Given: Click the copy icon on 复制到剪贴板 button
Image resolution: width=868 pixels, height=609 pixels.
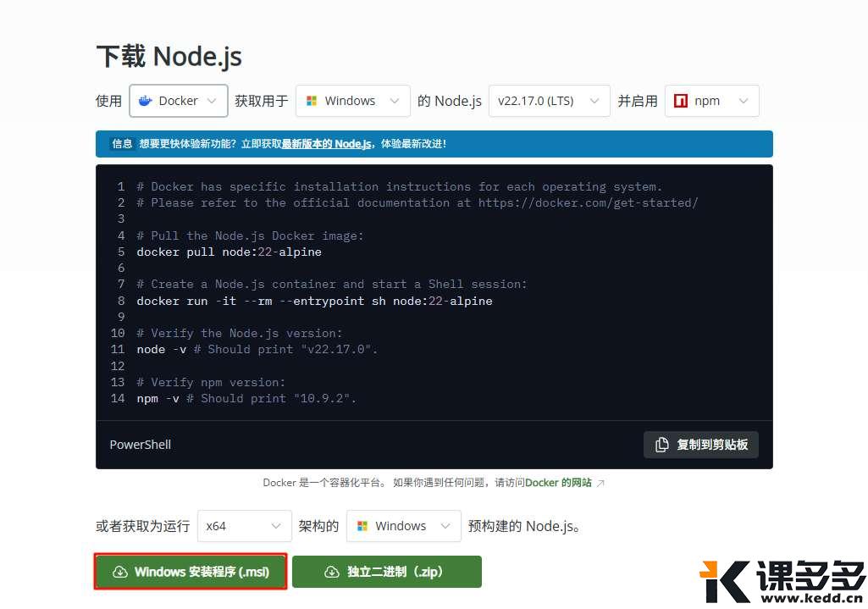Looking at the screenshot, I should pyautogui.click(x=662, y=444).
